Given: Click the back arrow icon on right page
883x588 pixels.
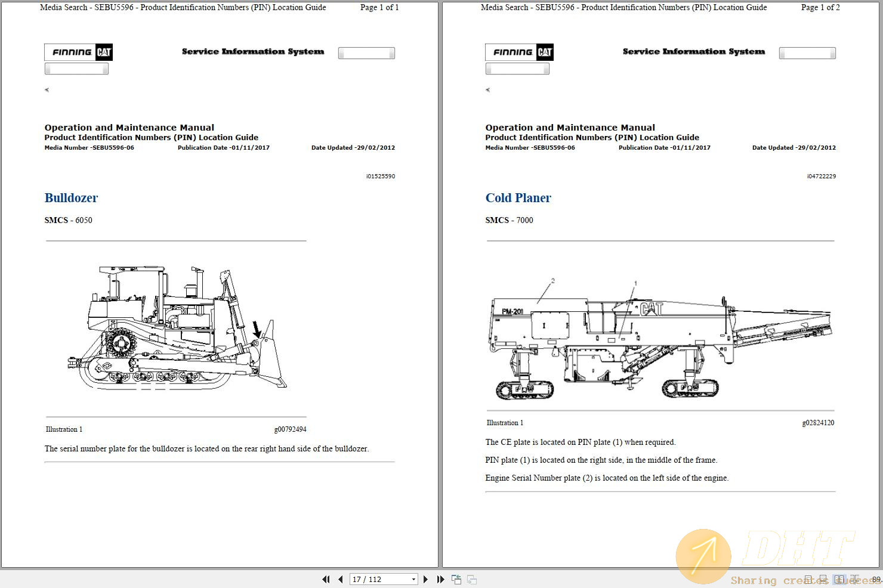Looking at the screenshot, I should point(487,89).
